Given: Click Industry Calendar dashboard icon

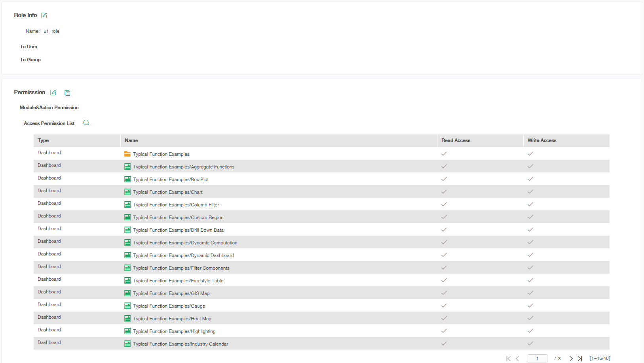Looking at the screenshot, I should pyautogui.click(x=127, y=344).
